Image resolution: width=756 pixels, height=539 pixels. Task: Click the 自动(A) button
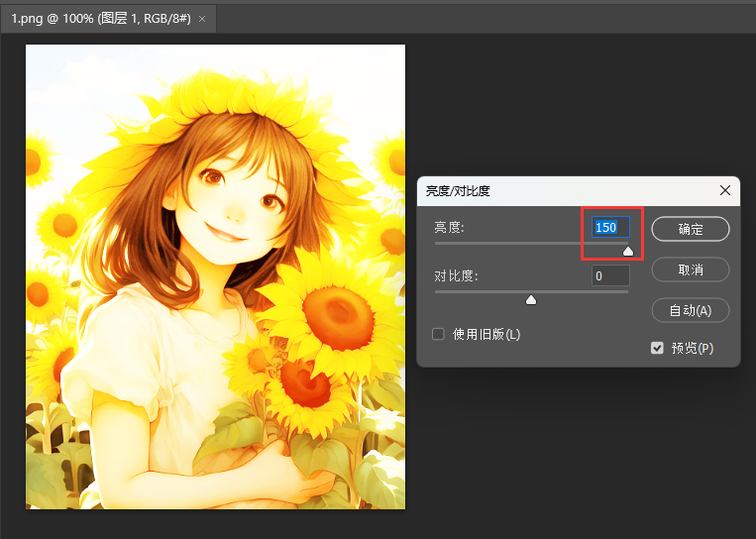point(691,310)
